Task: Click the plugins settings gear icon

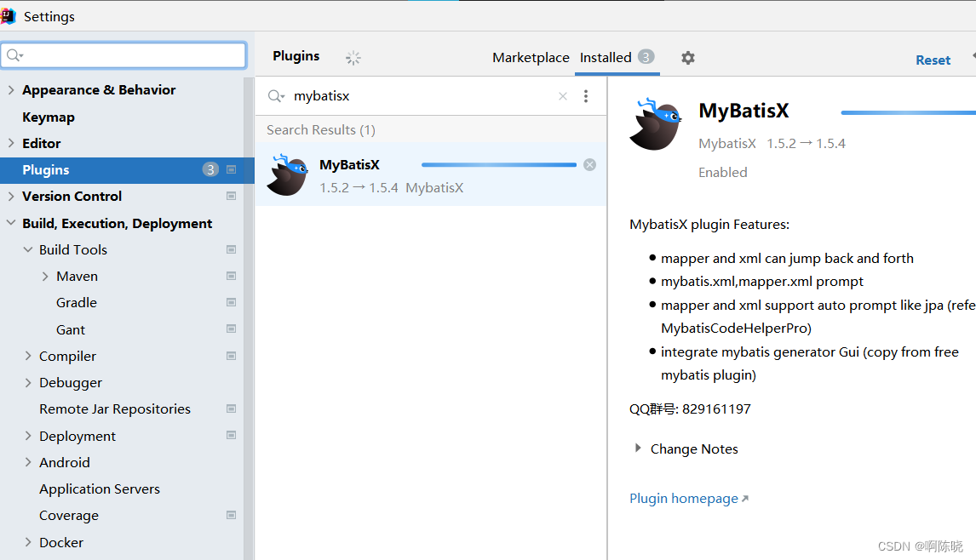Action: pos(688,58)
